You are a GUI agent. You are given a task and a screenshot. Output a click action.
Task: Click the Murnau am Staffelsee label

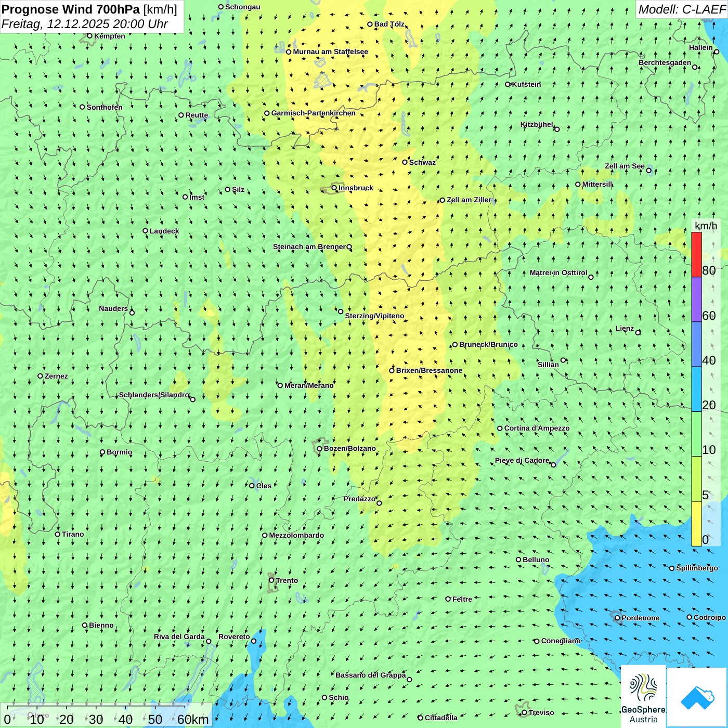330,51
